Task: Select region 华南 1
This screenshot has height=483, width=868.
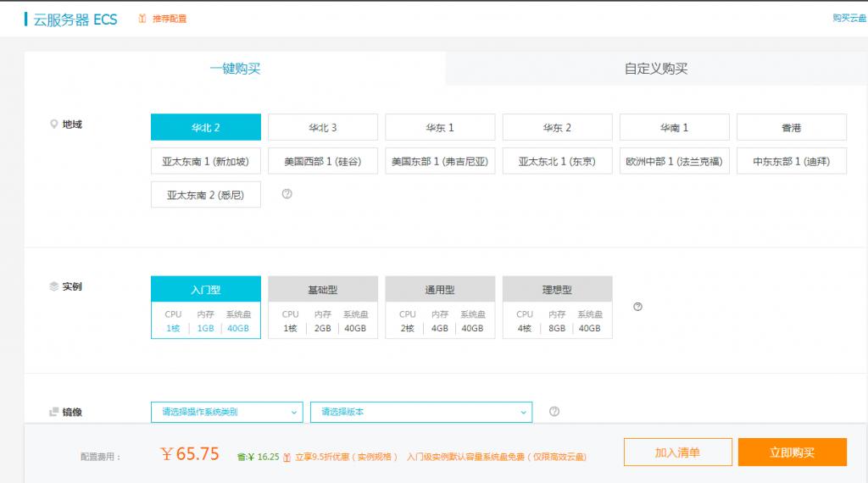Action: pos(674,127)
